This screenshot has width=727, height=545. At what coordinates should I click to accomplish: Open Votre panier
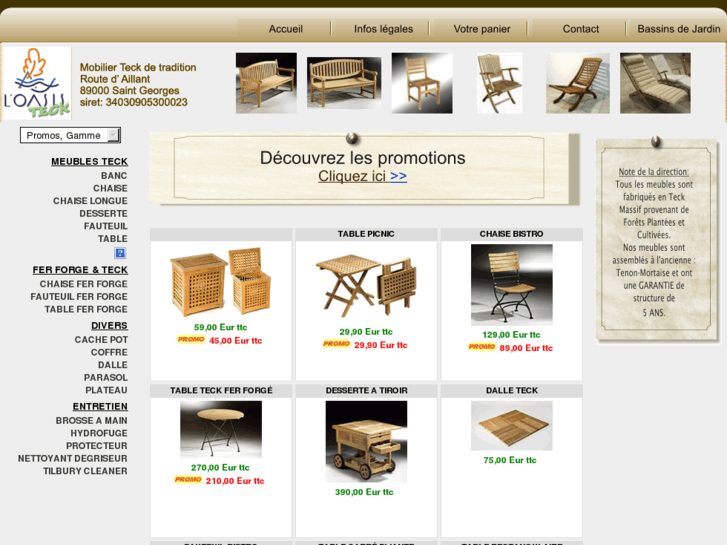(482, 29)
